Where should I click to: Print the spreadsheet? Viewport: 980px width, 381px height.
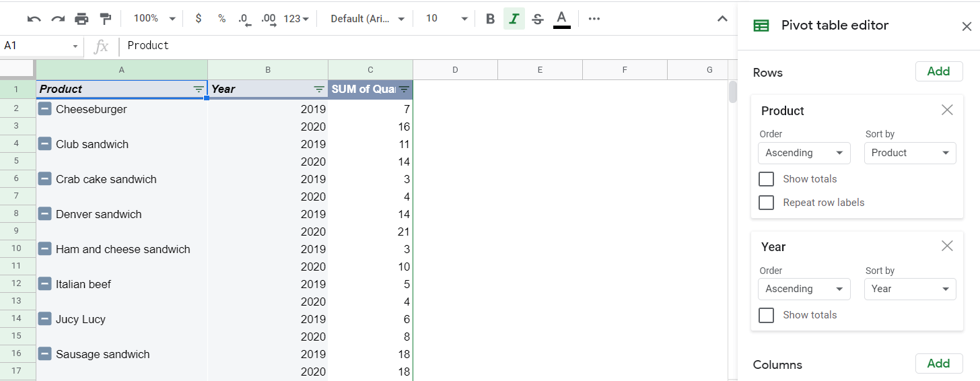[81, 19]
